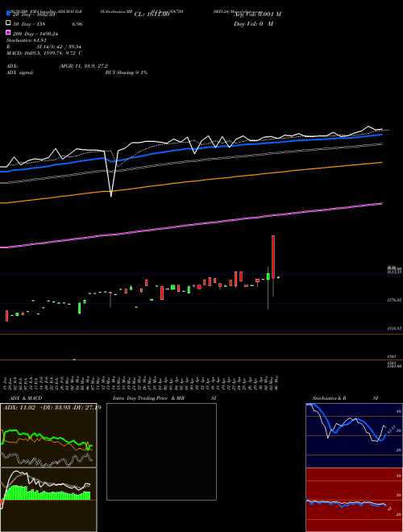This screenshot has height=532, width=403.
Task: Click the blue Stochastics chart thumbnail
Action: [x=355, y=435]
